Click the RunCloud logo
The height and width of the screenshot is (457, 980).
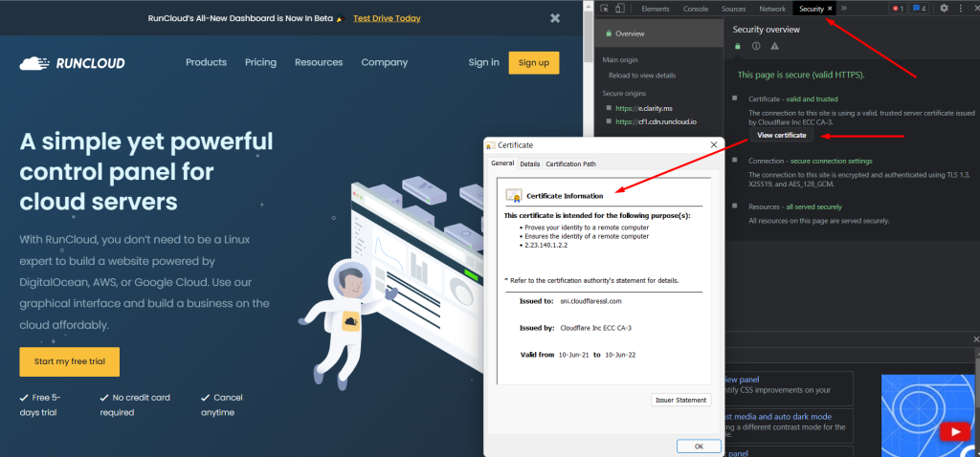[x=72, y=63]
